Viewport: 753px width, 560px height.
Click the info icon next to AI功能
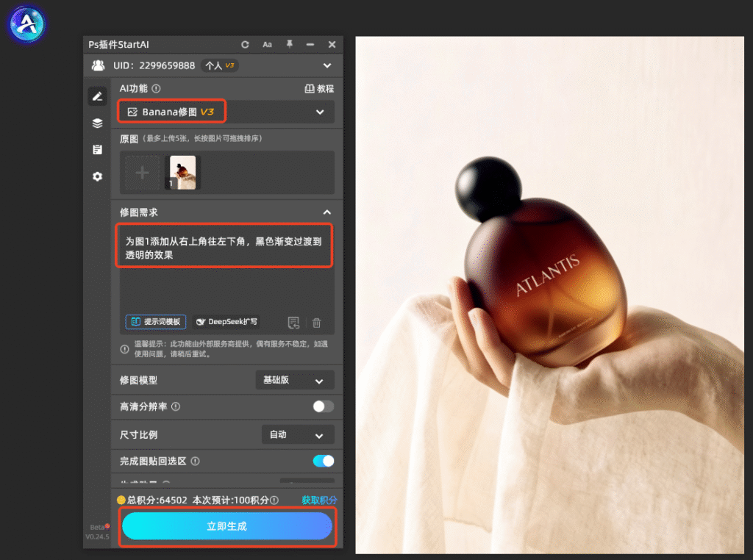pos(156,89)
